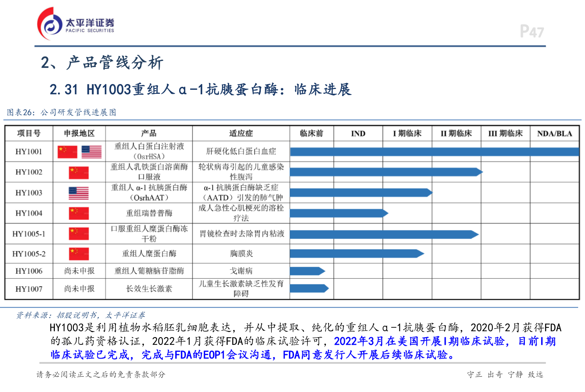Expand the 产品 column header
Viewport: 585px width, 392px height.
149,133
